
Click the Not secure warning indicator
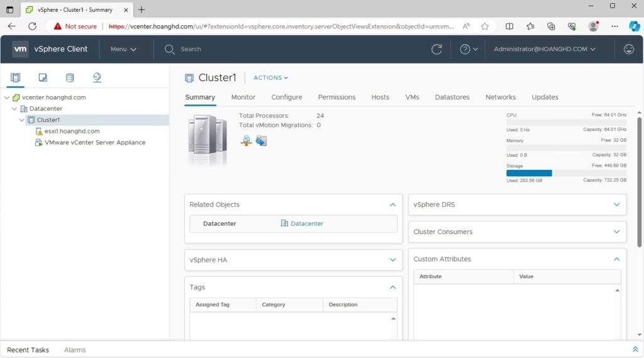coord(75,26)
